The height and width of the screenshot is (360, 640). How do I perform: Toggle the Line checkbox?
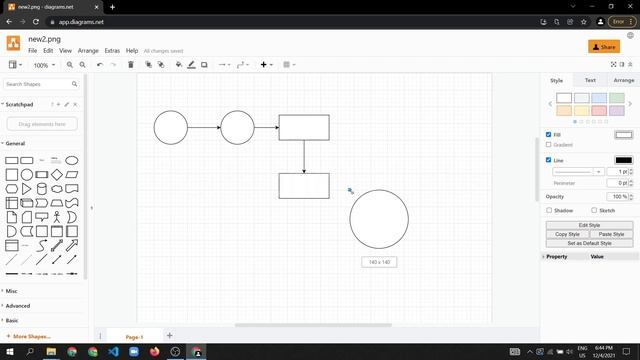coord(548,160)
